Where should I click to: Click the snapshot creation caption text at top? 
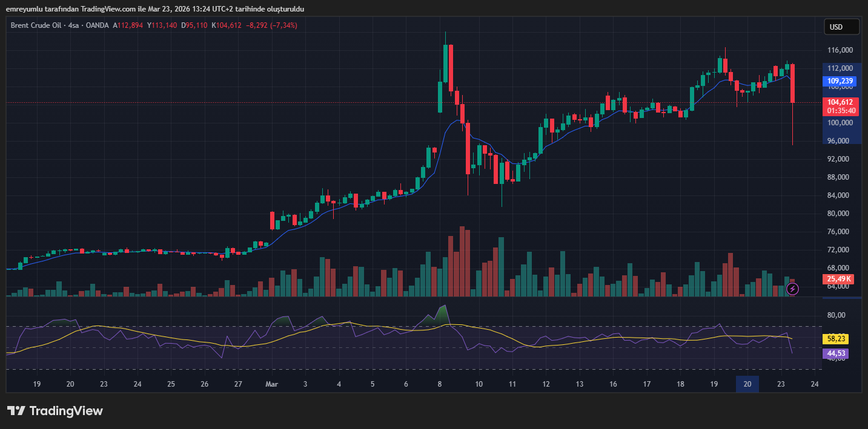click(155, 9)
